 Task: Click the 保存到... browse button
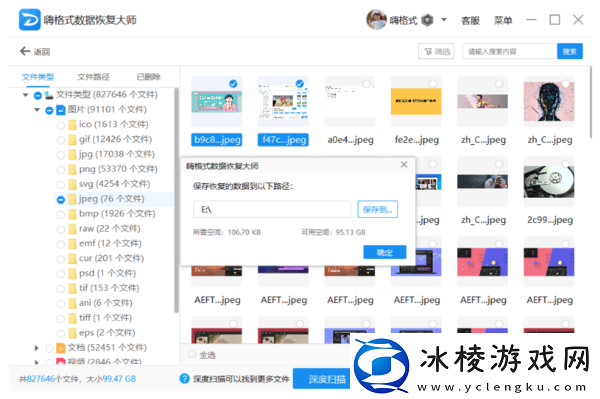(378, 209)
